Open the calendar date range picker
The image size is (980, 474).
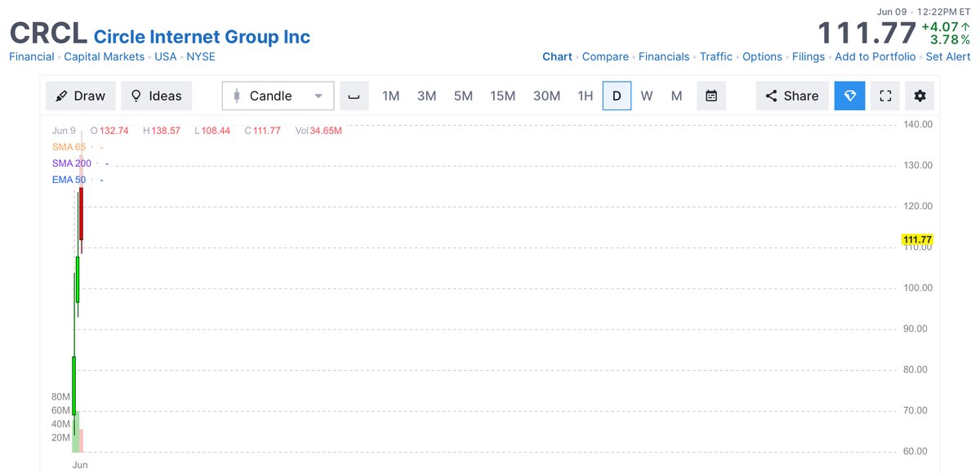(711, 96)
